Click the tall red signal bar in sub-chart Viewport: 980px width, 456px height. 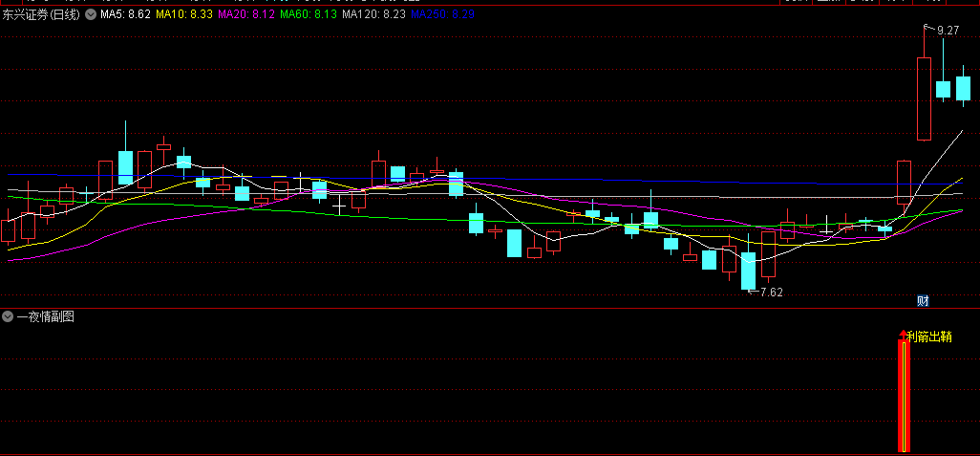click(904, 396)
